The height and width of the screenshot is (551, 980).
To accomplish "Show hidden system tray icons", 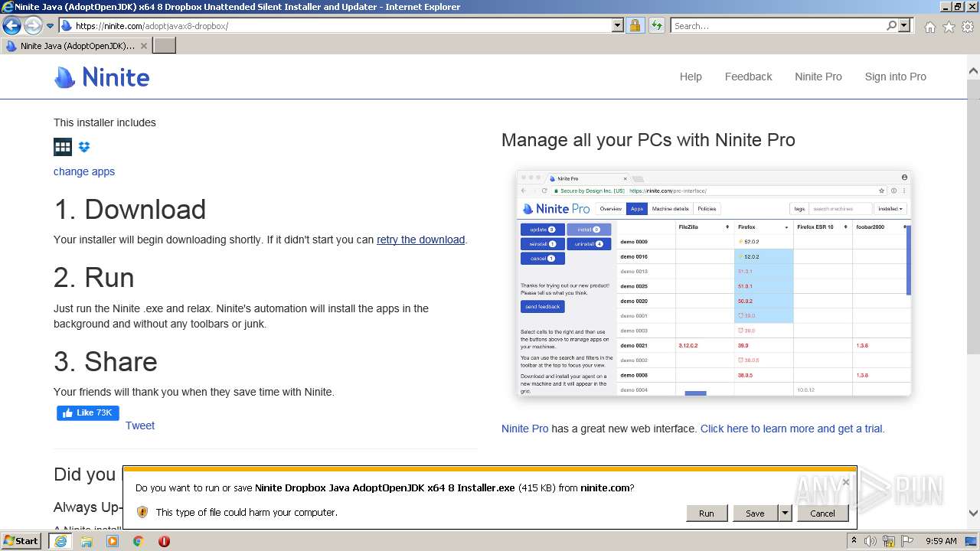I will point(854,541).
